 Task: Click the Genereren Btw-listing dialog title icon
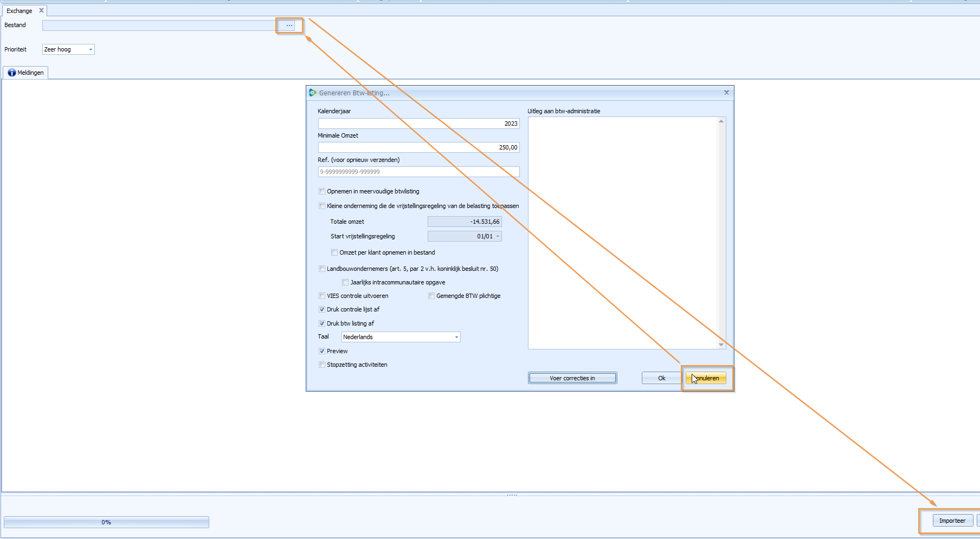tap(313, 93)
